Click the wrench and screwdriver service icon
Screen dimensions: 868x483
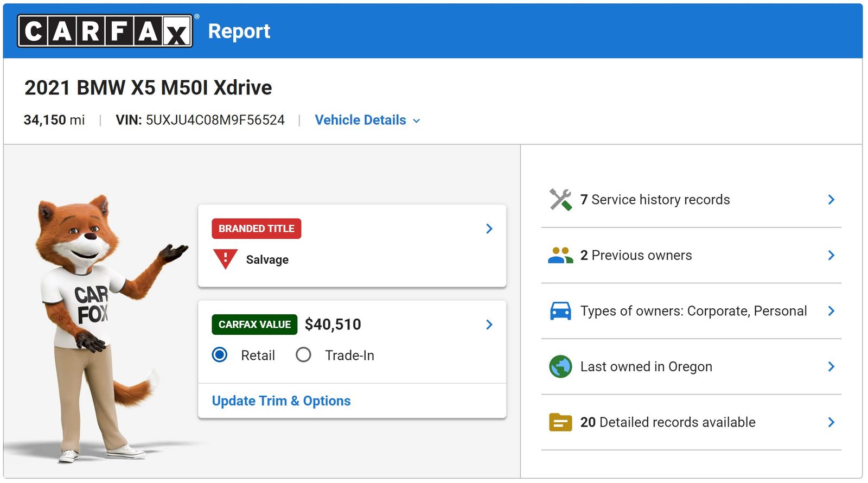coord(560,200)
